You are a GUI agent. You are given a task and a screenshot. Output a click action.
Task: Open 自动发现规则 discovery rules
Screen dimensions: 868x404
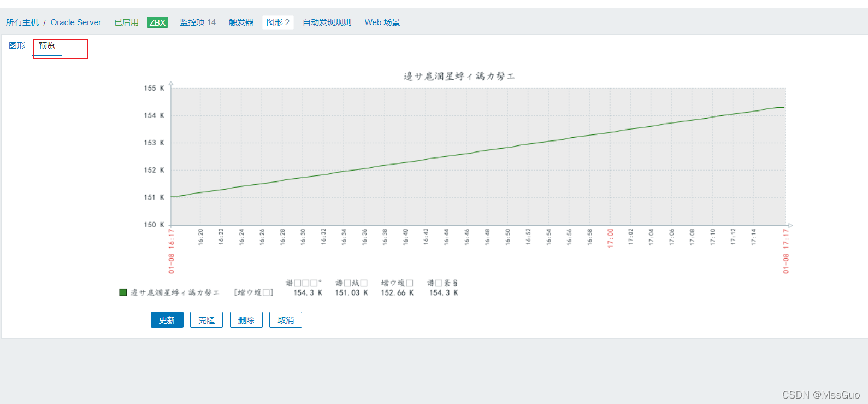pyautogui.click(x=327, y=22)
